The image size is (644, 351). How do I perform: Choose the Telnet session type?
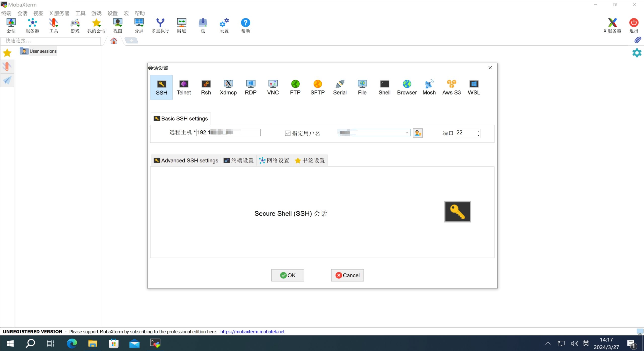184,87
